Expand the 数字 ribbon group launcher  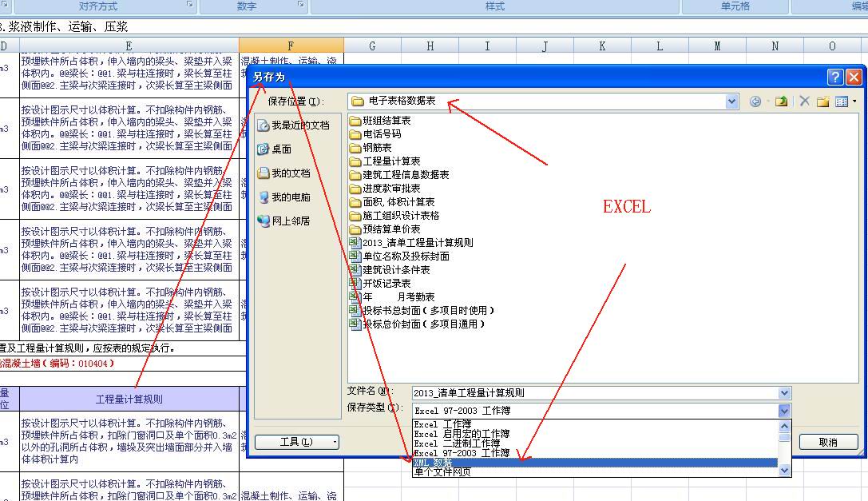tap(301, 5)
